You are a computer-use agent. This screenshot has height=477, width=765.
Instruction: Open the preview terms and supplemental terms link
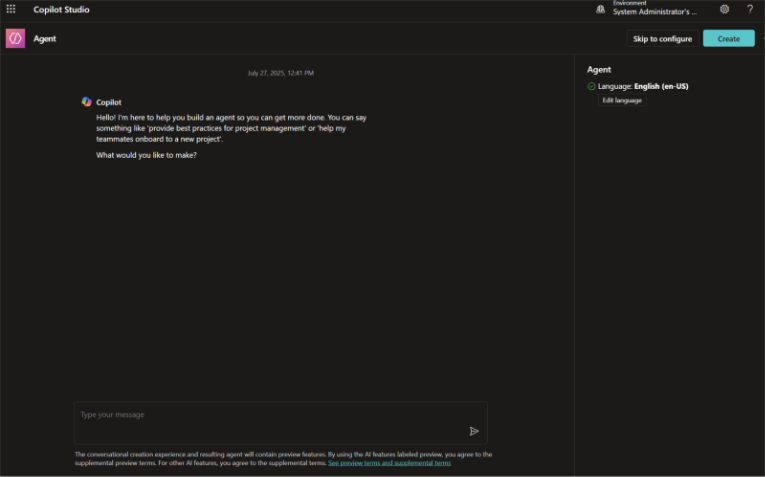[x=389, y=463]
